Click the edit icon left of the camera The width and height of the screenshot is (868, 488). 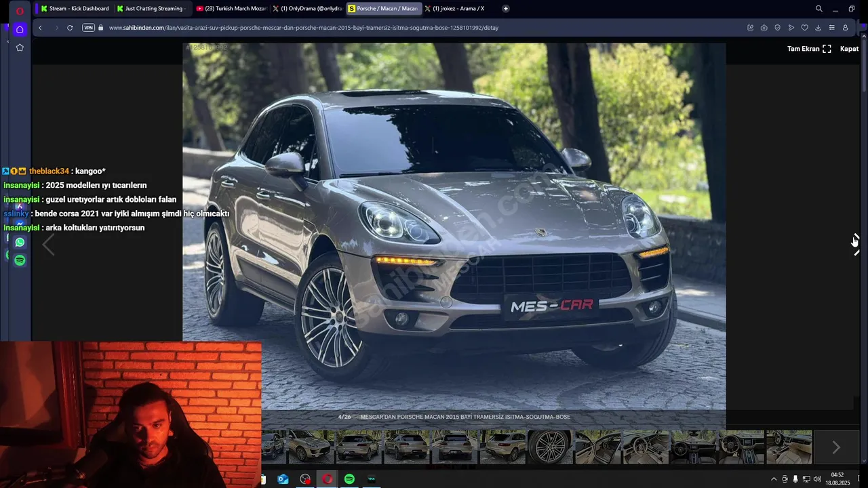tap(751, 28)
